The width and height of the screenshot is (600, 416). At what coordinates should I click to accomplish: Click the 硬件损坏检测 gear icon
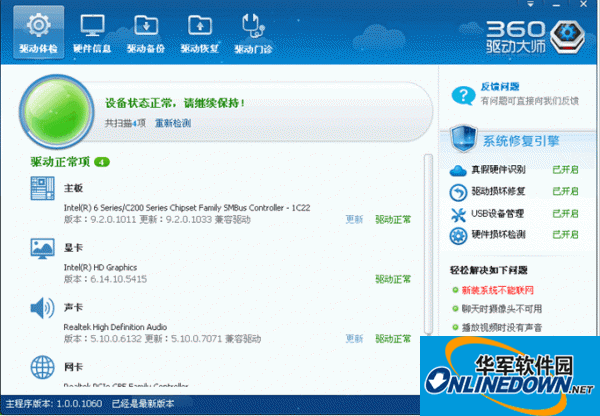458,236
